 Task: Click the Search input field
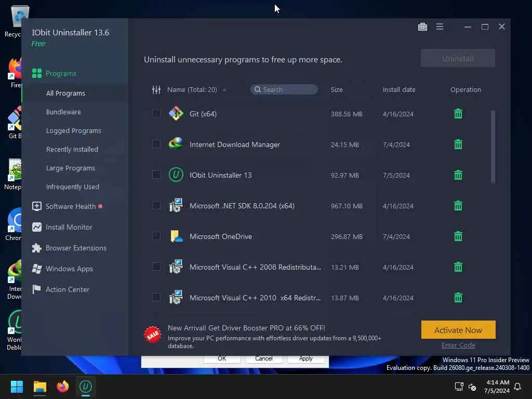click(284, 89)
